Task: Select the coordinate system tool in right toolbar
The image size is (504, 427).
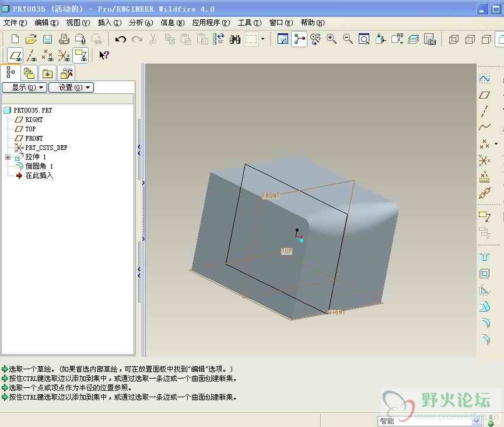Action: tap(484, 160)
